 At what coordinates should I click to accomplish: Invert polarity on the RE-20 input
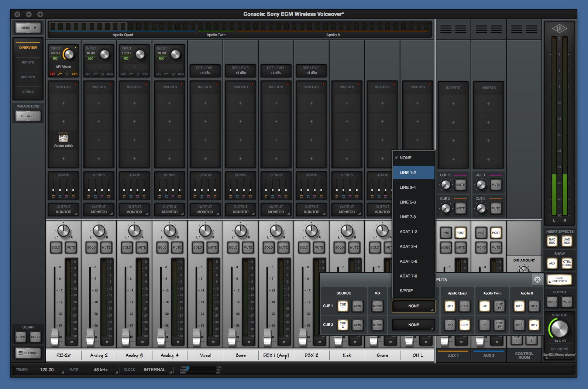(67, 74)
